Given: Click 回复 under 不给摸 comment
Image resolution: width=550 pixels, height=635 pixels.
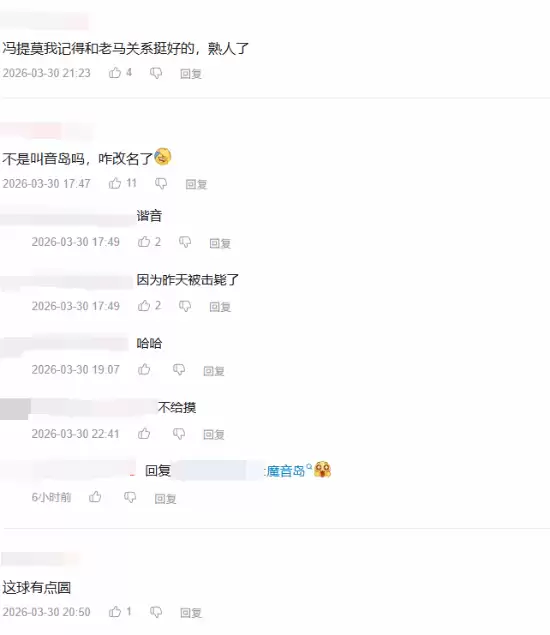Looking at the screenshot, I should tap(214, 435).
